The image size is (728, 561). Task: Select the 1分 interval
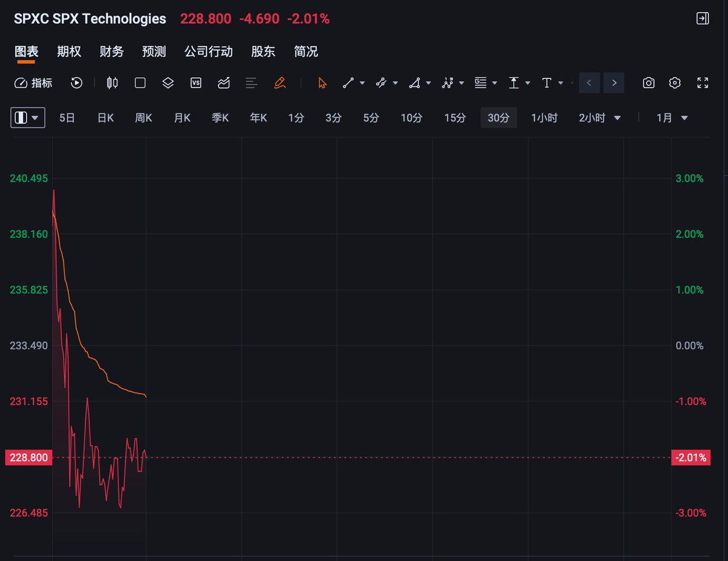(296, 118)
